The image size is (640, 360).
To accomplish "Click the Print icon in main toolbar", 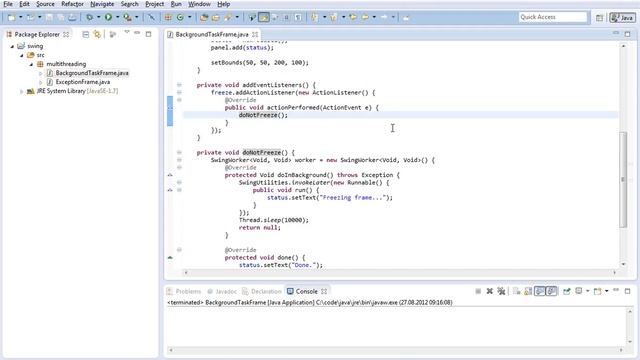I will click(72, 17).
